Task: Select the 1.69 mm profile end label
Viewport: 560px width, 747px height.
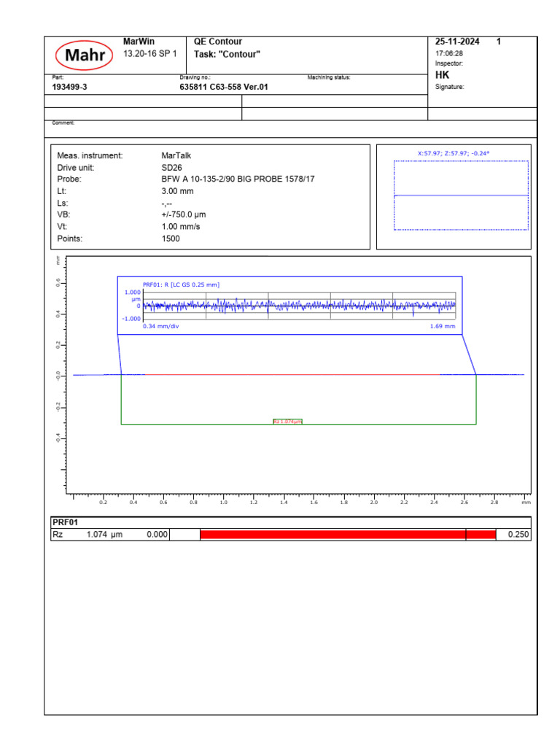Action: coord(443,326)
